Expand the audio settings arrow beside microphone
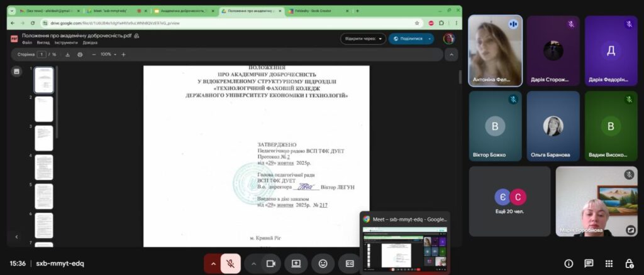The height and width of the screenshot is (275, 644). point(214,264)
